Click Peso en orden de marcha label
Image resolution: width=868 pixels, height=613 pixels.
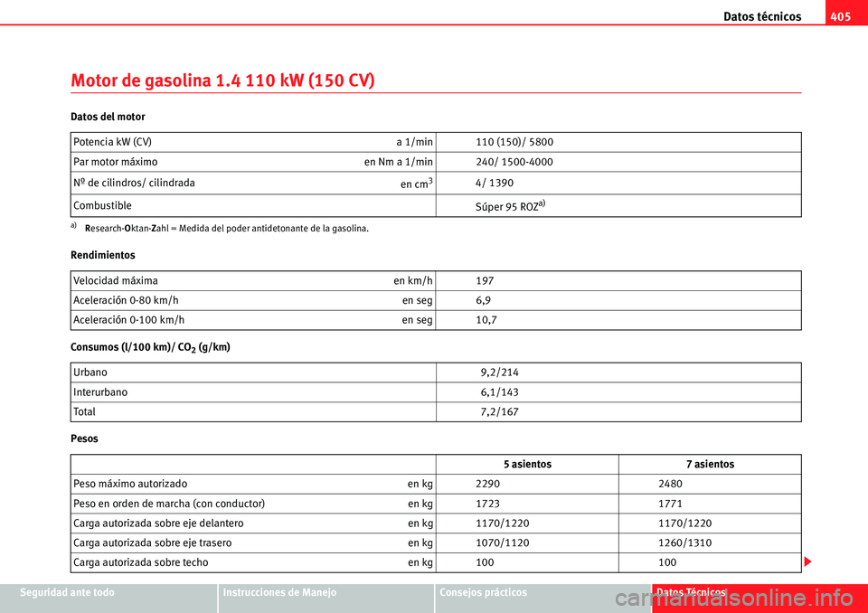pos(169,504)
